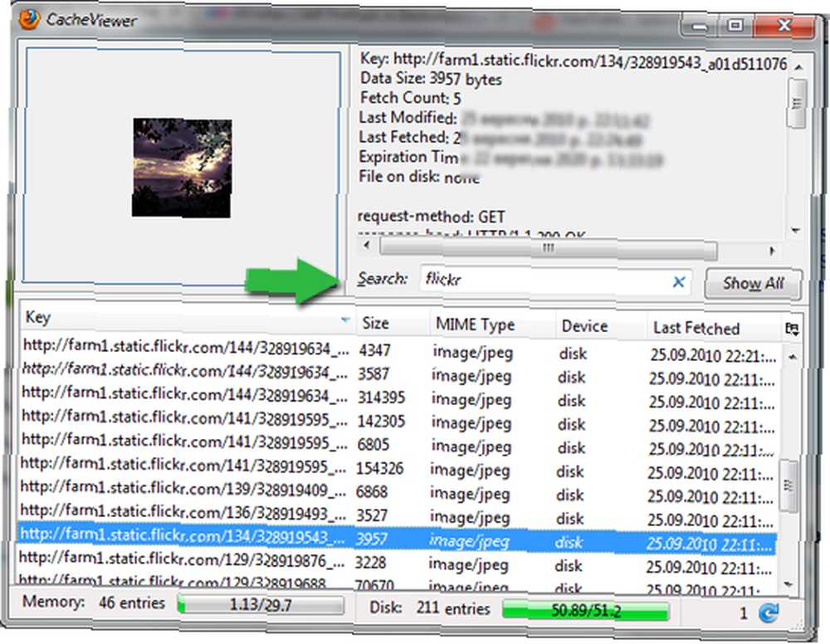
Task: Click the Key URL line in the details pane
Action: [574, 61]
